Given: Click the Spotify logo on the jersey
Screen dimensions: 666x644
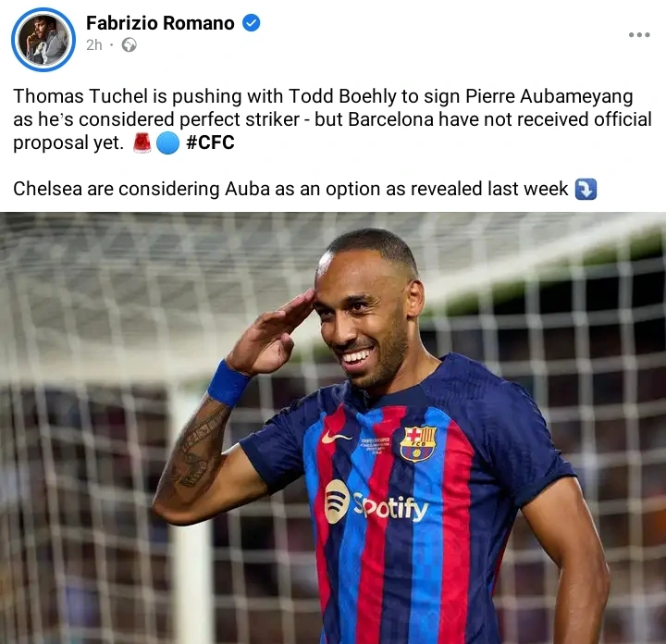Looking at the screenshot, I should (x=376, y=502).
